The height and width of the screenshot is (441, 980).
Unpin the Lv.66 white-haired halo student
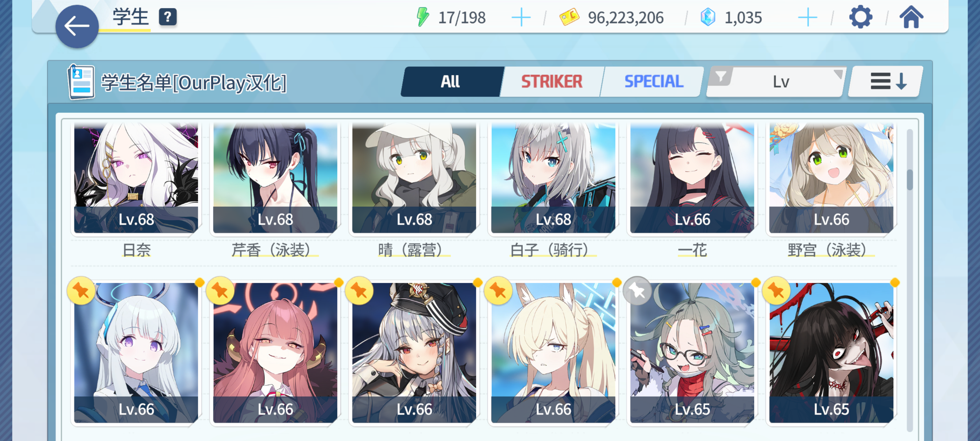click(x=81, y=291)
